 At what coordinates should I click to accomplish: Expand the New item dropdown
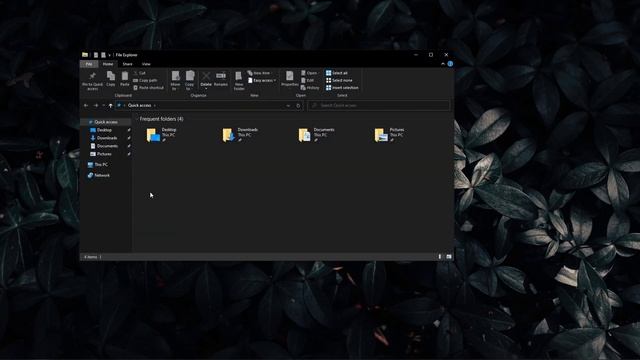point(260,73)
